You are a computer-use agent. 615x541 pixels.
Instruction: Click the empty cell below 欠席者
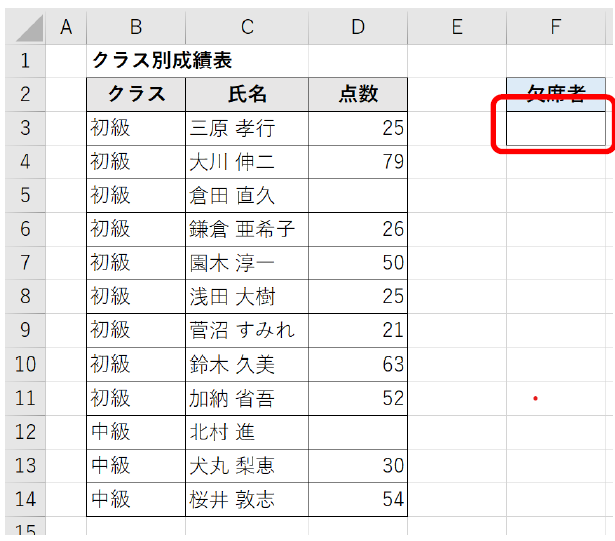pos(556,128)
